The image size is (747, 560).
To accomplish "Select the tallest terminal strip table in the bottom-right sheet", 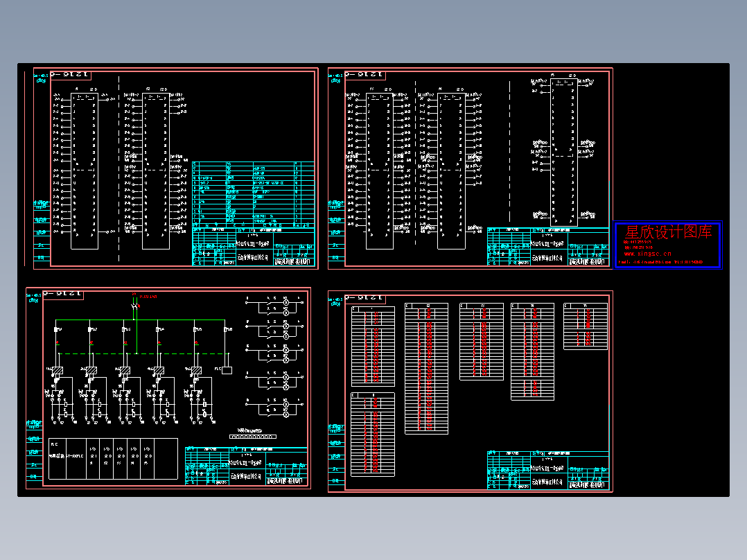I will click(426, 369).
